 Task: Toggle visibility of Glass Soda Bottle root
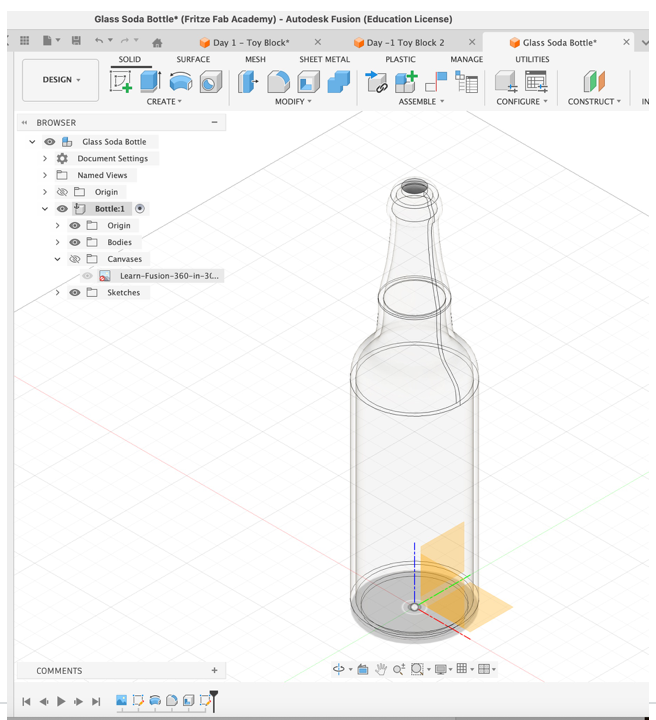[x=50, y=141]
